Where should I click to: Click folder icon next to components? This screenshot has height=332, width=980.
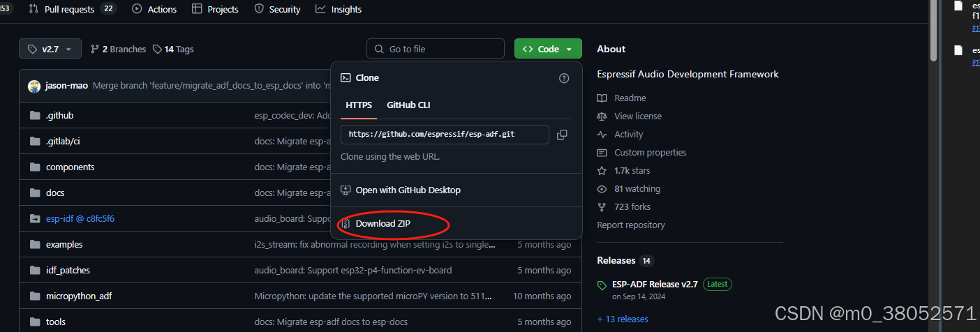35,167
